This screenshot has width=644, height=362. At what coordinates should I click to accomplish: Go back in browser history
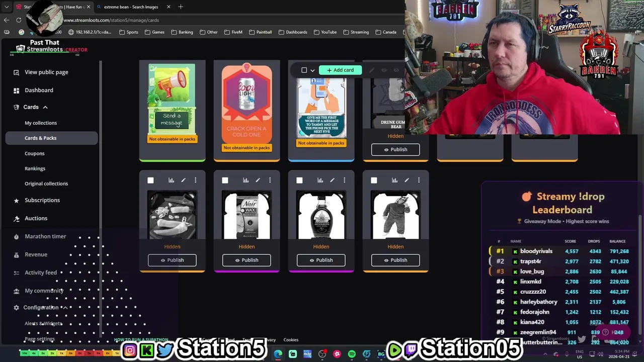[7, 20]
